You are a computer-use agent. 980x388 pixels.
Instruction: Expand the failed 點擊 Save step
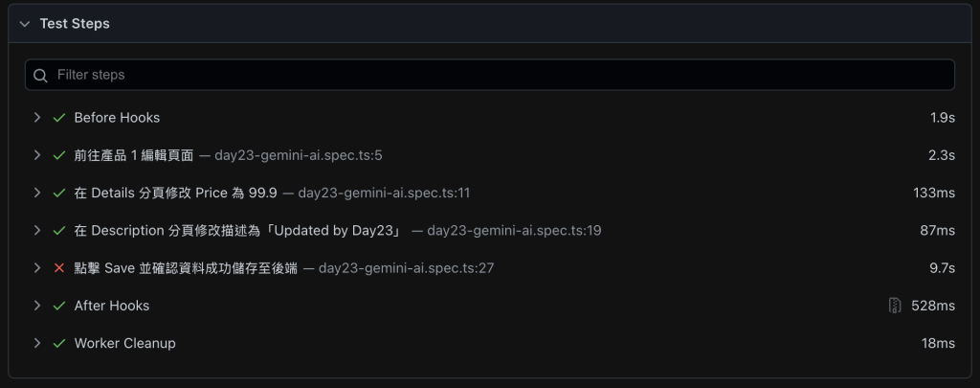(37, 267)
